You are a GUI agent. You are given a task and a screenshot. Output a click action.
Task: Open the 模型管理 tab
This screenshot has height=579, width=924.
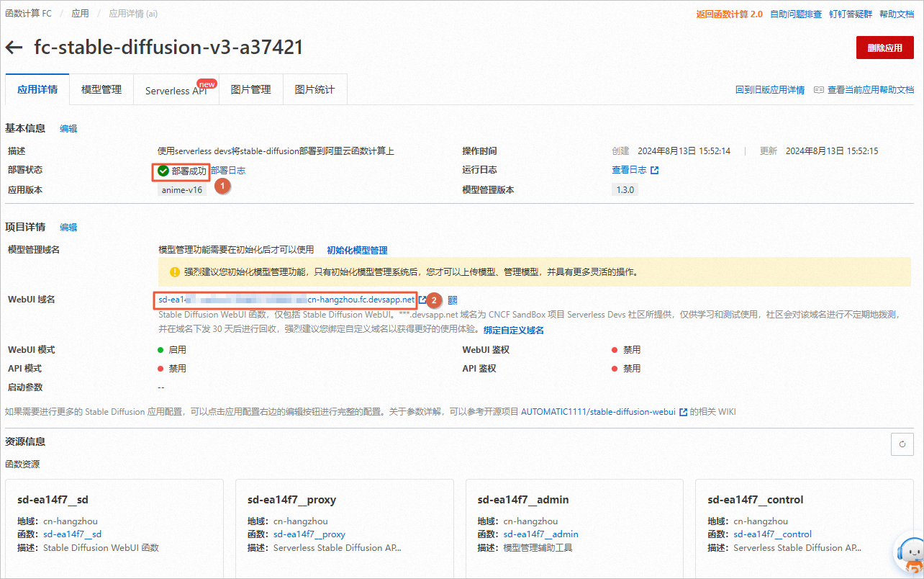pyautogui.click(x=101, y=89)
